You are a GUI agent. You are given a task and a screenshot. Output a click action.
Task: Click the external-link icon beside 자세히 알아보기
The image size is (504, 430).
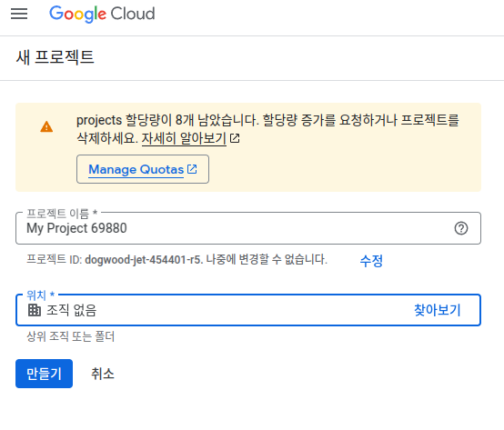click(x=235, y=138)
